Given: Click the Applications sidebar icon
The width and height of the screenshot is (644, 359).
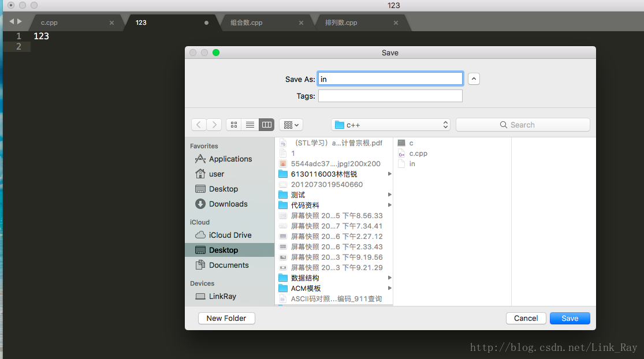Looking at the screenshot, I should (200, 159).
